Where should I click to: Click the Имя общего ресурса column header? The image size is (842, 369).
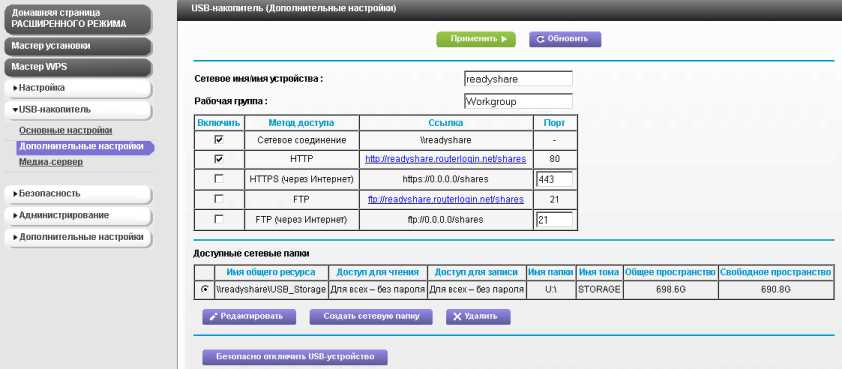pyautogui.click(x=271, y=272)
